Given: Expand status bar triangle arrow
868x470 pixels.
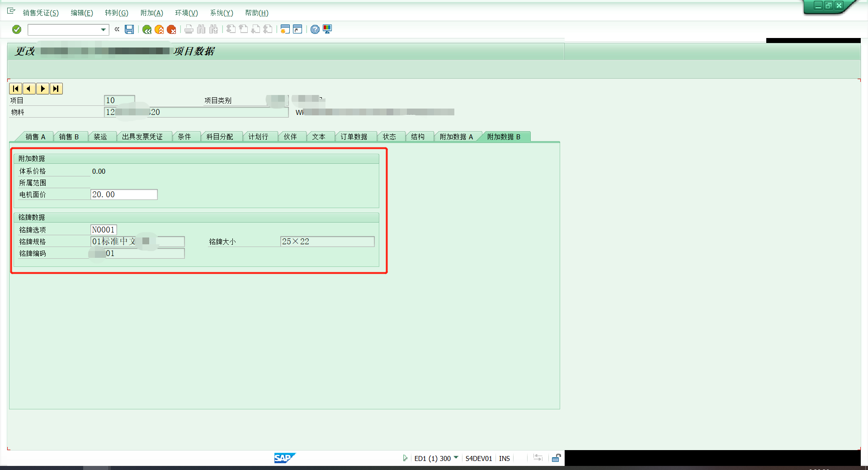Looking at the screenshot, I should point(405,458).
